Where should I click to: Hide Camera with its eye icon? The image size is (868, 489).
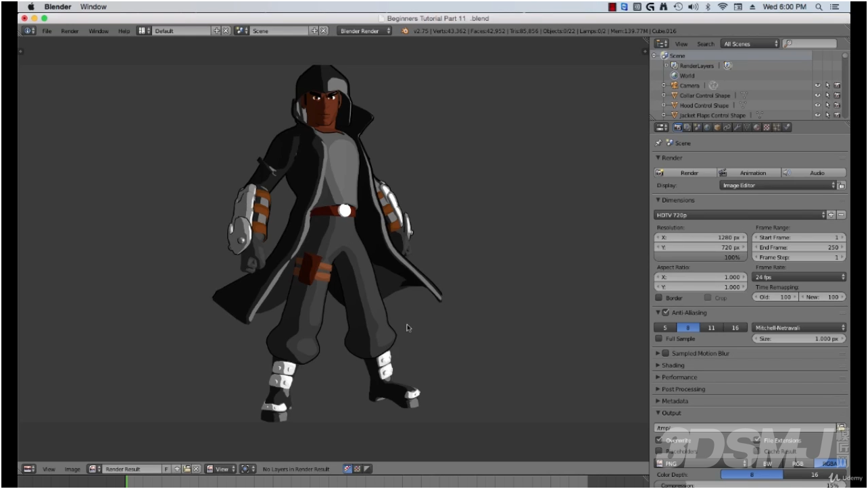click(x=817, y=86)
